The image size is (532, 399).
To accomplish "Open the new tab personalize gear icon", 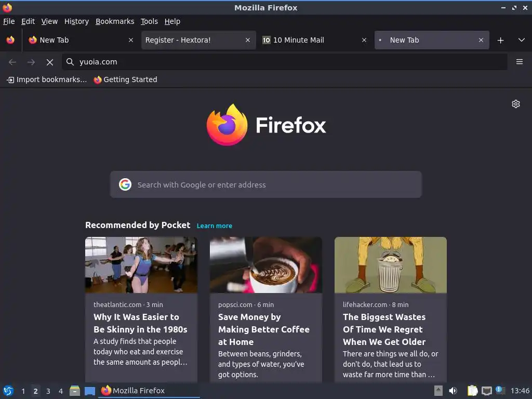I will [516, 104].
